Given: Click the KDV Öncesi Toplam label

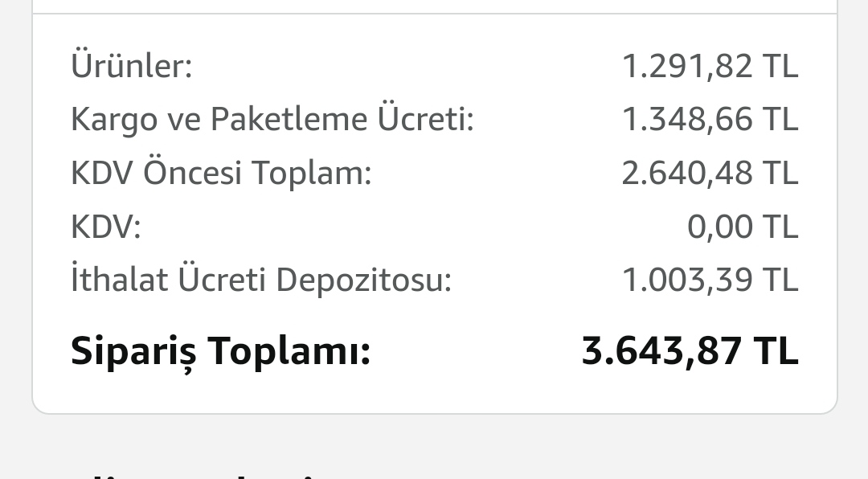Looking at the screenshot, I should click(x=221, y=173).
